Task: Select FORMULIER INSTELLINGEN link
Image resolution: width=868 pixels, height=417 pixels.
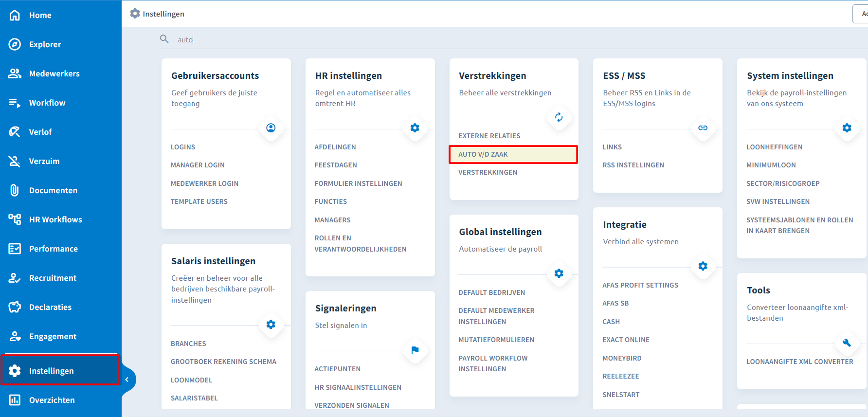Action: (358, 183)
